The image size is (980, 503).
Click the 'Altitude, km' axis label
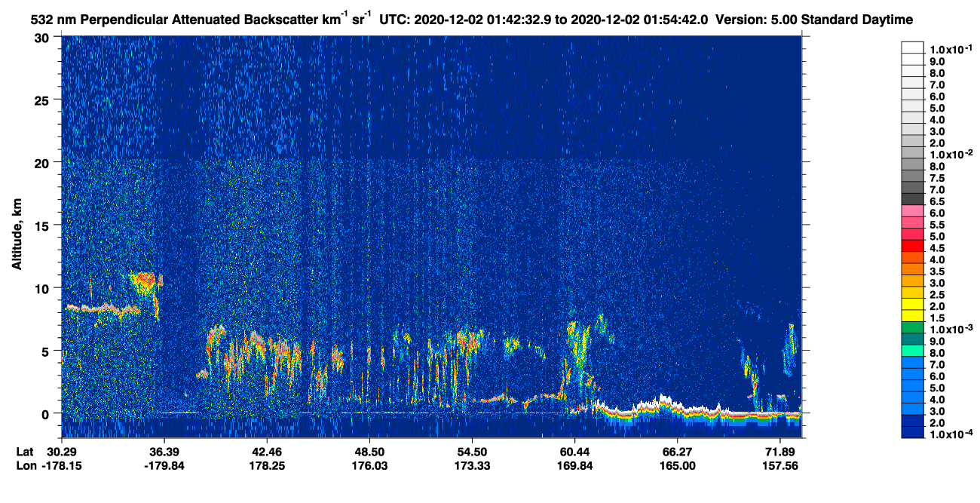click(x=17, y=234)
